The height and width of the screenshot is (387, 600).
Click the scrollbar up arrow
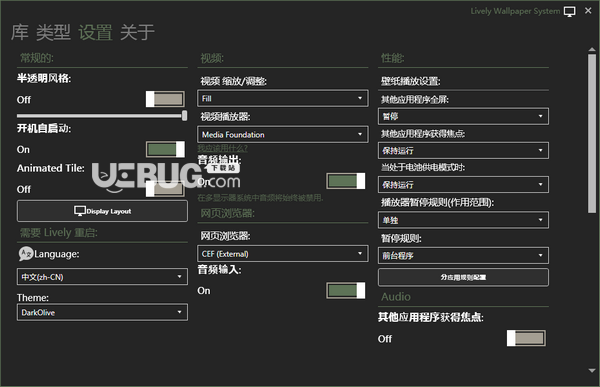tap(592, 49)
